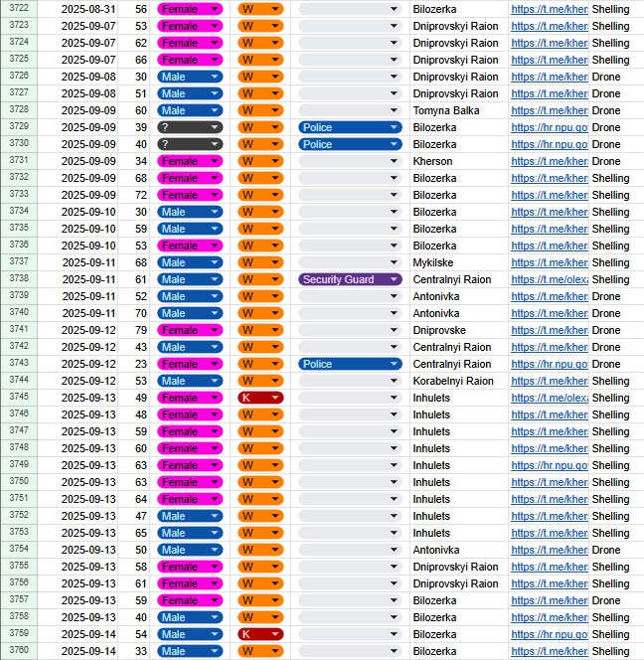Open the Female gender dropdown in row 3757
This screenshot has width=644, height=660.
pos(190,600)
